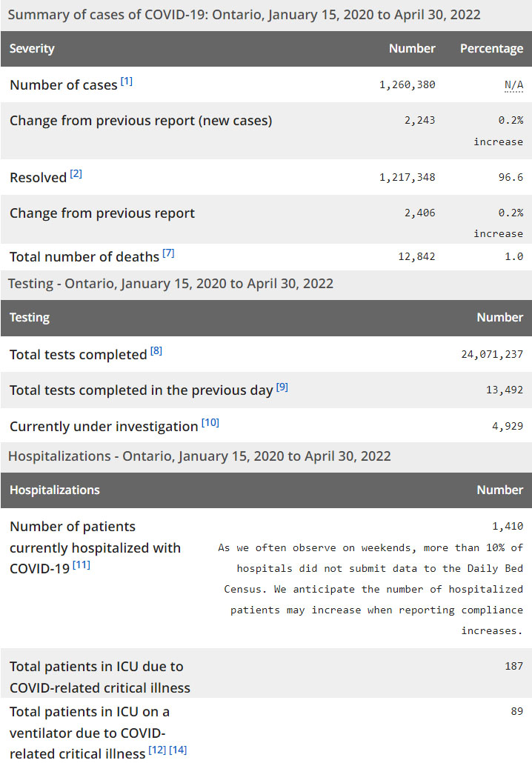Open footnote 12 in the ventilator row
The image size is (532, 763).
point(157,750)
